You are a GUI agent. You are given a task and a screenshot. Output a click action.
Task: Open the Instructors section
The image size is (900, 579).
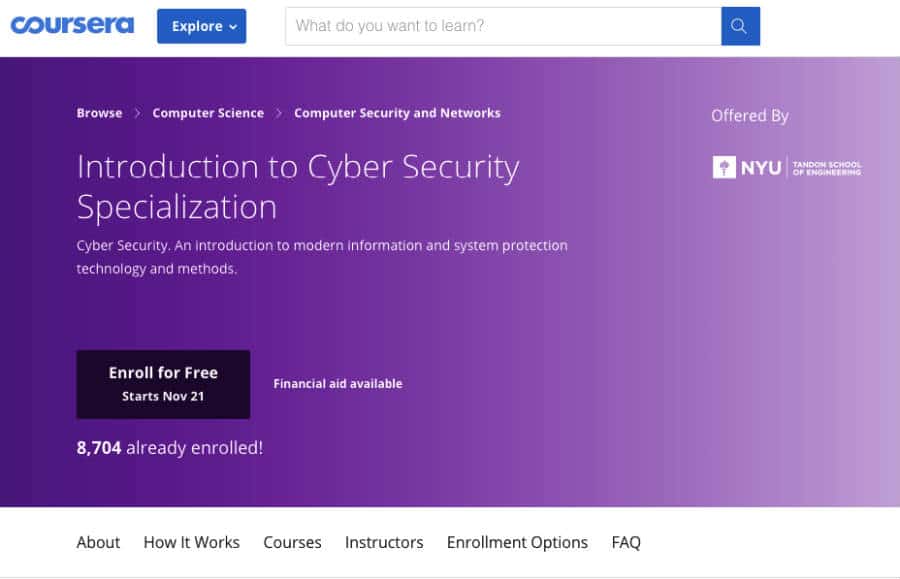coord(384,542)
